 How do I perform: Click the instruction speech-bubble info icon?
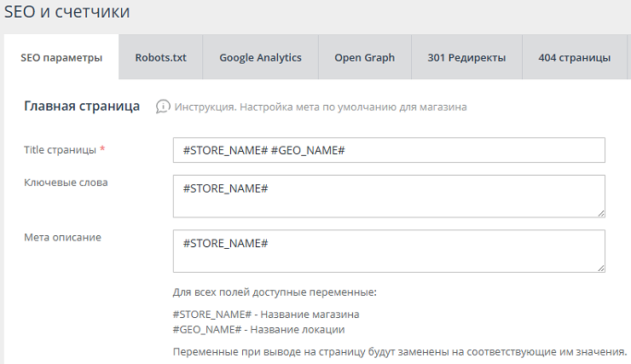coord(163,107)
